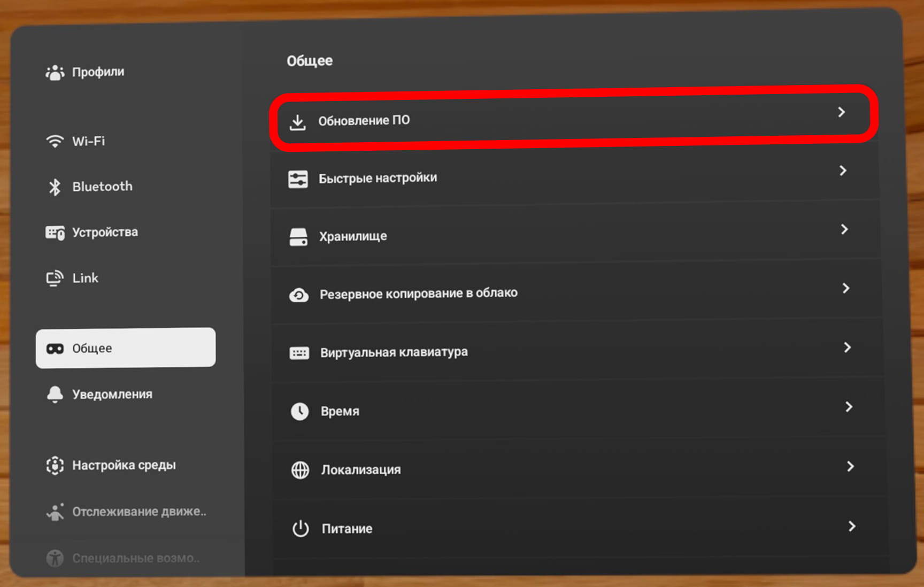Click the clock icon for Время

(299, 412)
